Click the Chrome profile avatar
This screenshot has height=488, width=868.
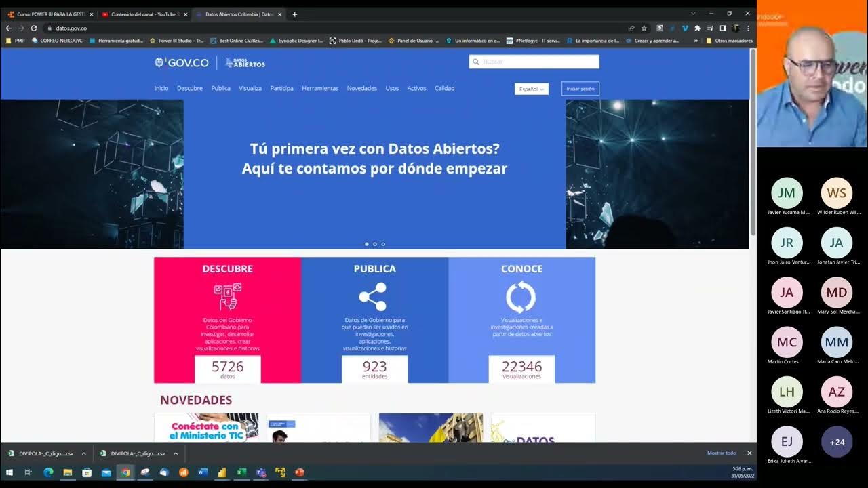click(x=736, y=28)
